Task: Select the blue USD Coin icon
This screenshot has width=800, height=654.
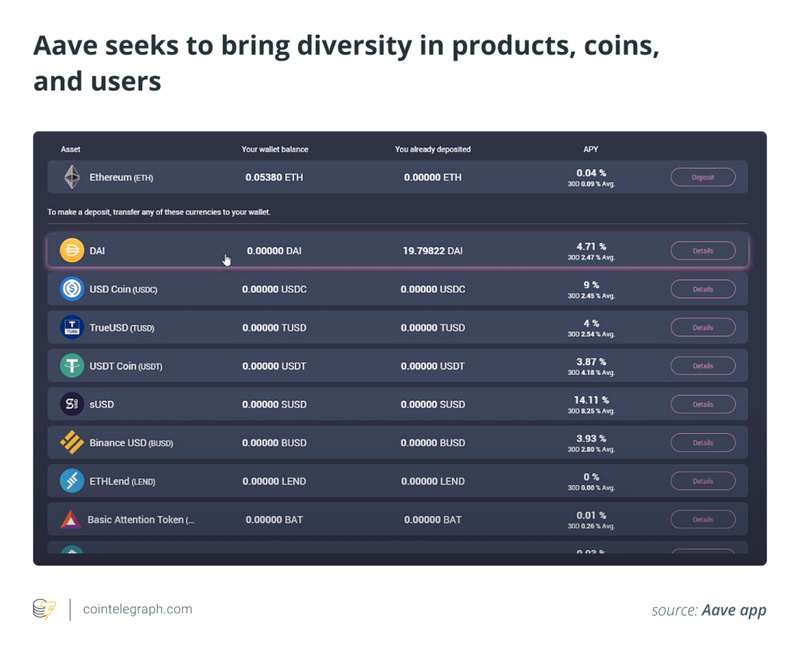Action: click(71, 289)
